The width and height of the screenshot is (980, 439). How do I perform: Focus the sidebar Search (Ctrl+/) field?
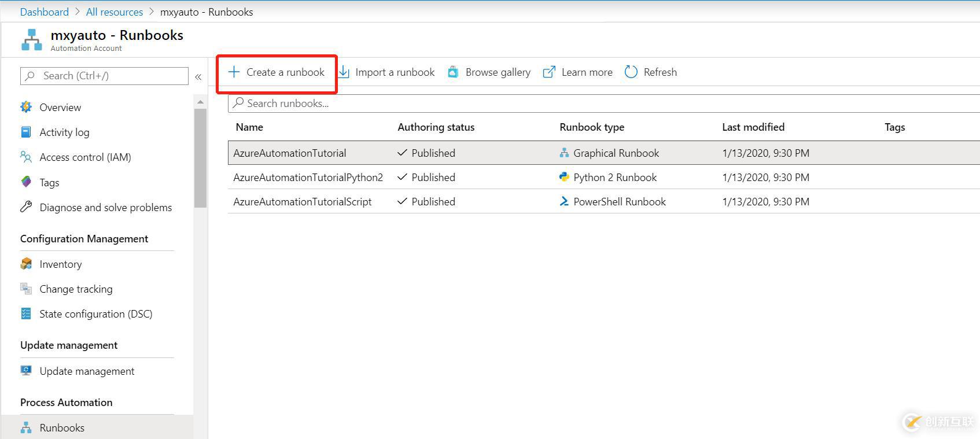[104, 76]
